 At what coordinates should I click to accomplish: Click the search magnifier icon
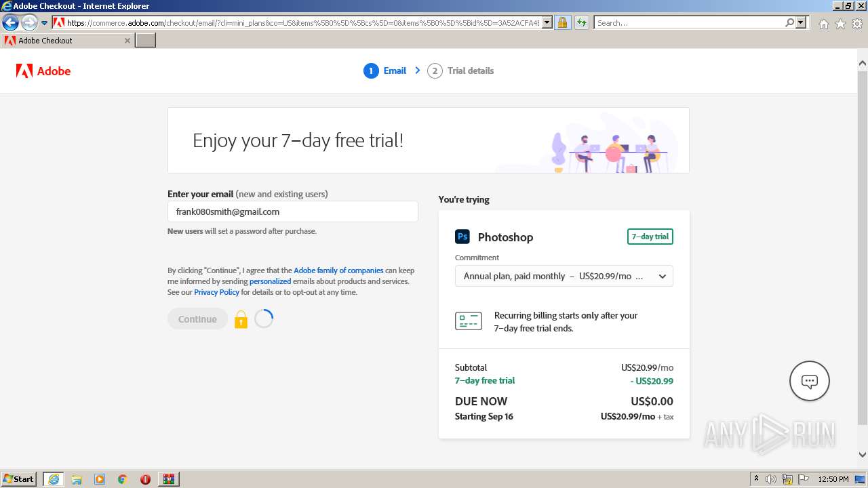pyautogui.click(x=789, y=22)
